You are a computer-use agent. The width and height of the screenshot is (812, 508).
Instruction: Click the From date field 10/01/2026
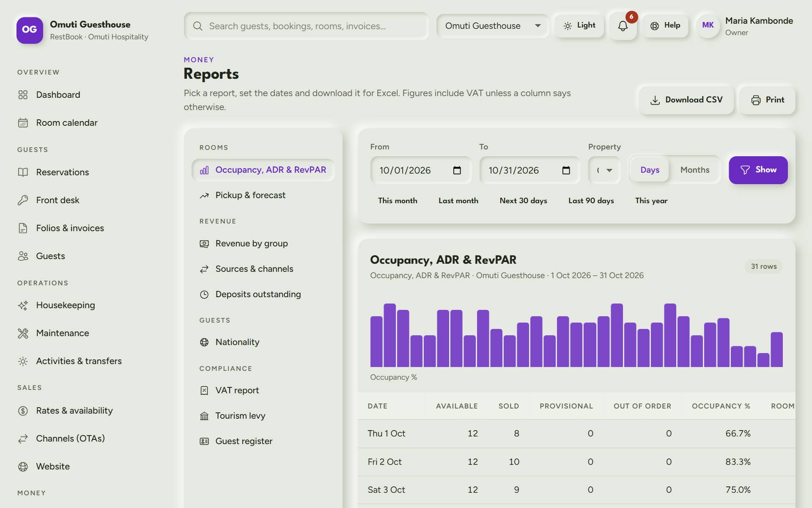pos(421,170)
